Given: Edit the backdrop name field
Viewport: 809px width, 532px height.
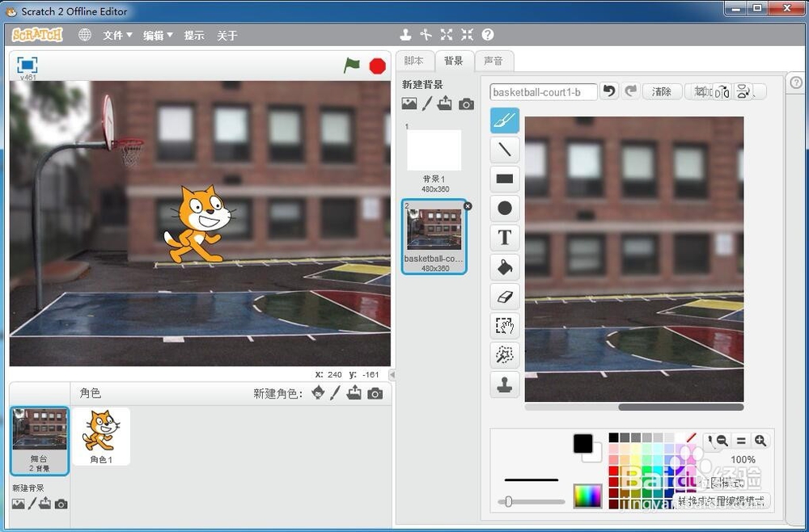Looking at the screenshot, I should click(x=544, y=92).
